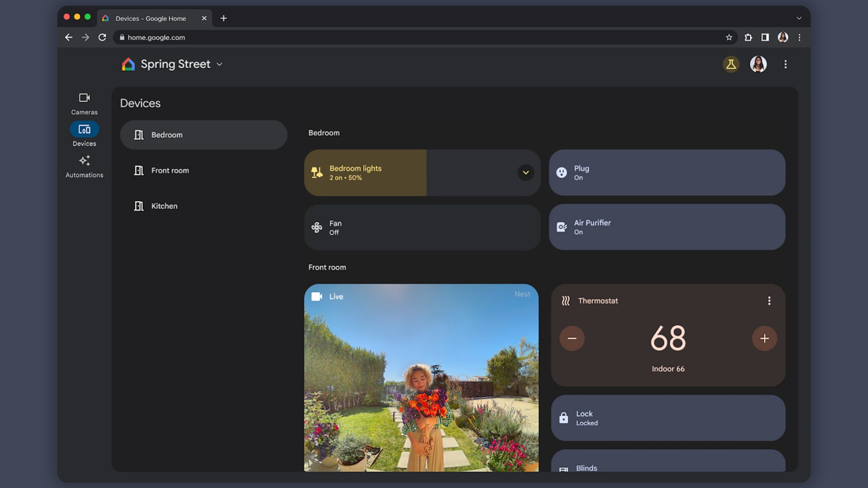The image size is (868, 488).
Task: Expand the Bedroom lights group chevron
Action: [525, 172]
